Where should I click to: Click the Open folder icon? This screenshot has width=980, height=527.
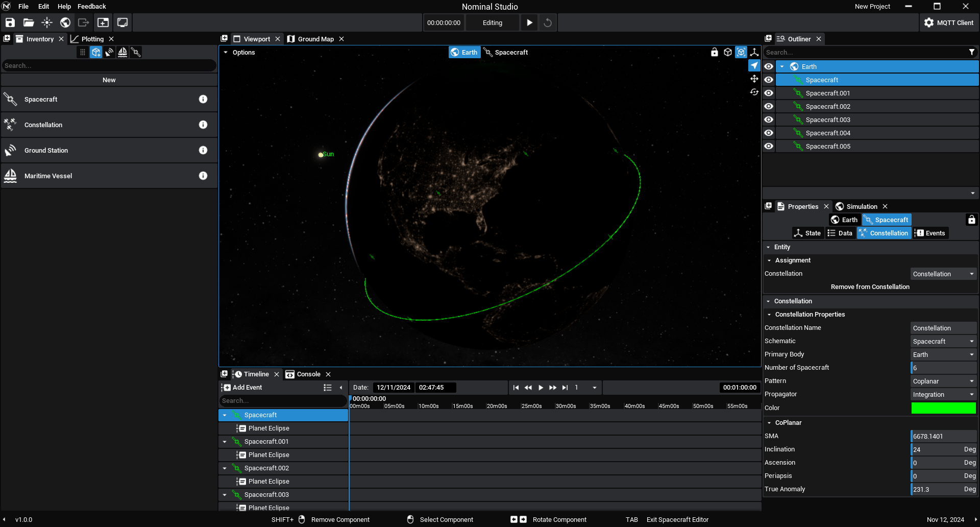pos(29,22)
